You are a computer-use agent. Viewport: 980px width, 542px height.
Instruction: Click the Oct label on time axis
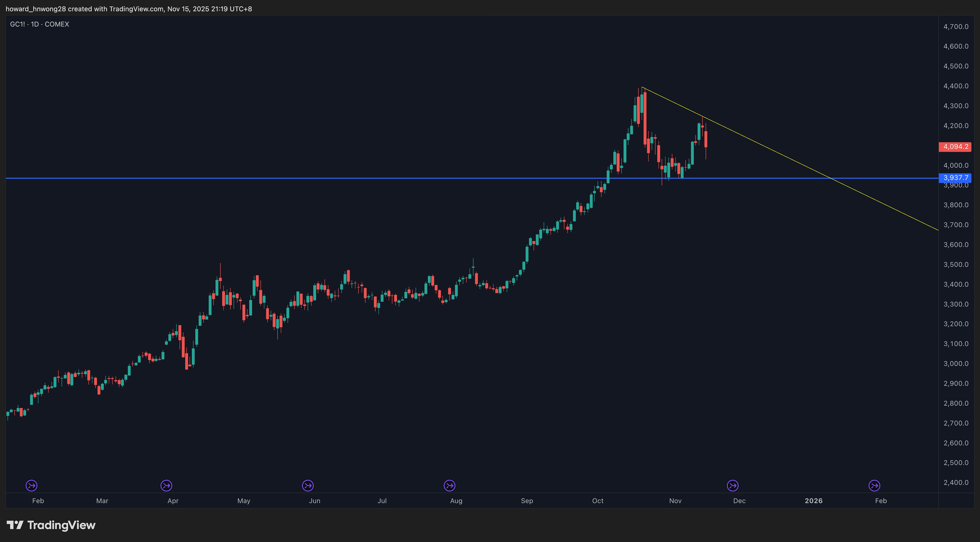[x=598, y=501]
